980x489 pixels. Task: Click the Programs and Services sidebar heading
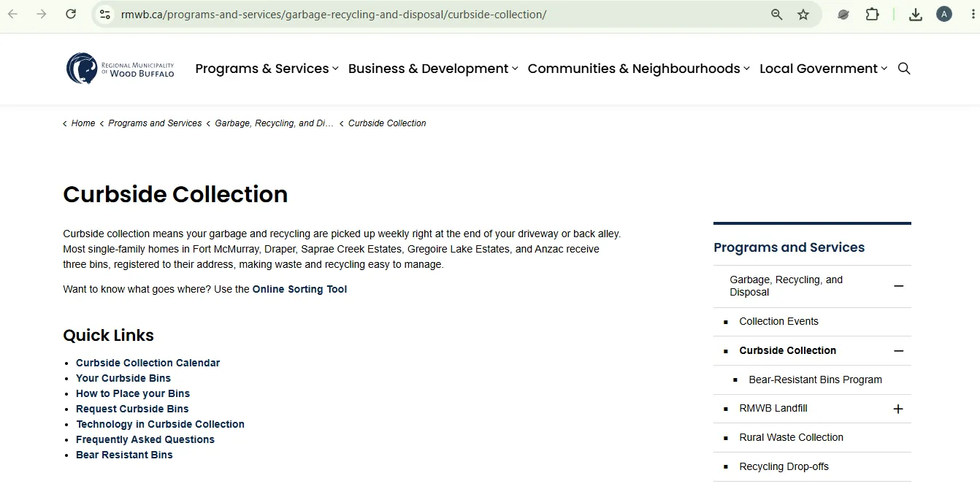click(x=789, y=247)
